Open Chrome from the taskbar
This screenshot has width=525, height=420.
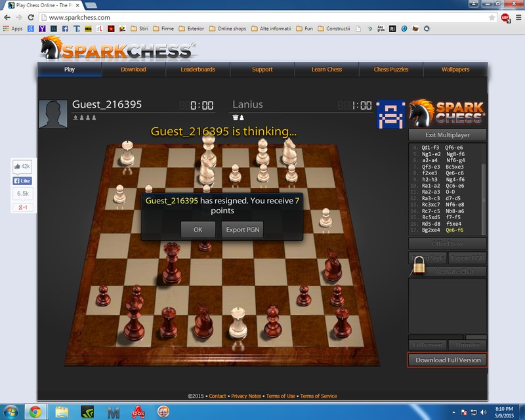click(35, 411)
